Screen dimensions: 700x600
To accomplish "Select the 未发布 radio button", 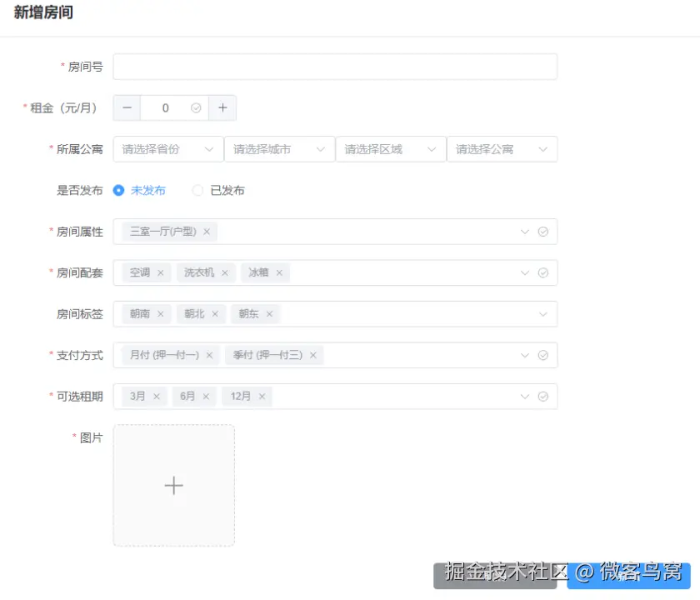I will tap(118, 190).
